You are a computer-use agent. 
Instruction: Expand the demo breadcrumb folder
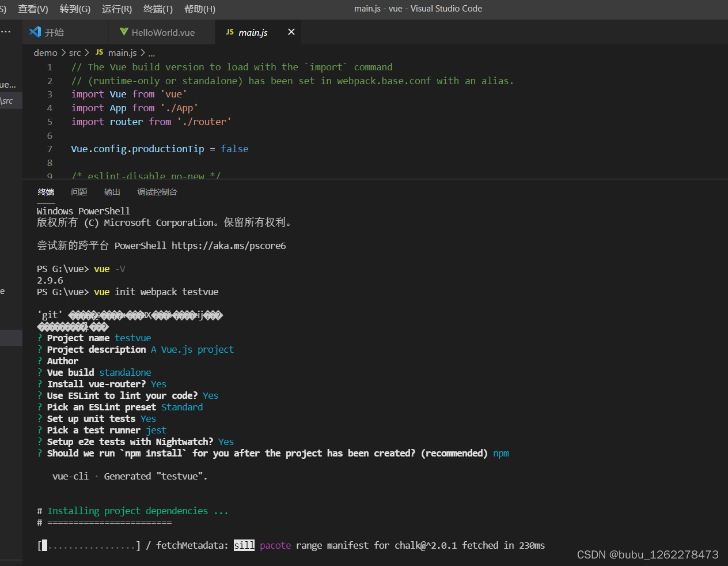point(45,52)
